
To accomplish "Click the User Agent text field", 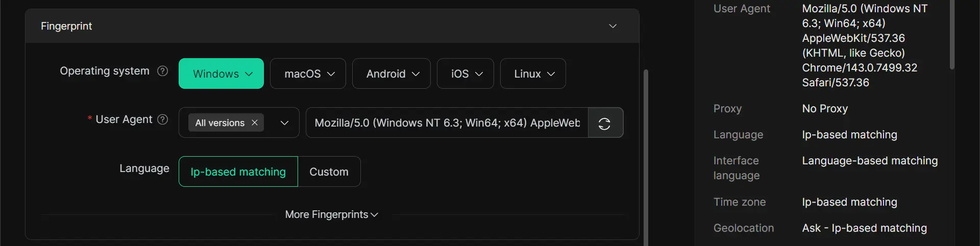I will tap(447, 123).
